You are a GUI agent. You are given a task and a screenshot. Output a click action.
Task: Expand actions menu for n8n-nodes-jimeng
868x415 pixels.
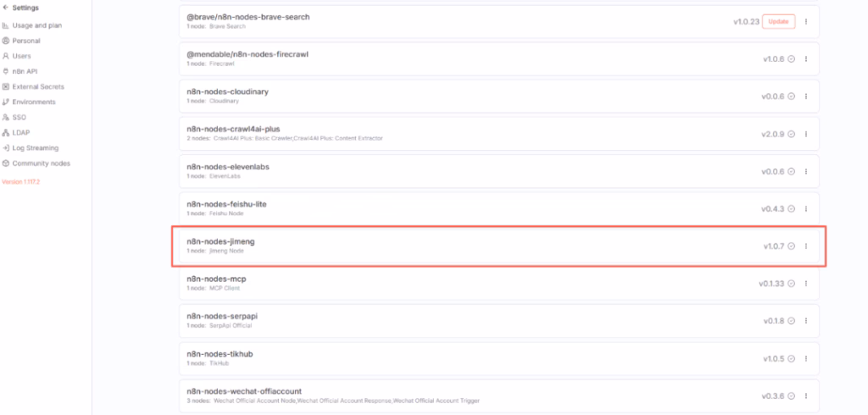click(x=805, y=246)
